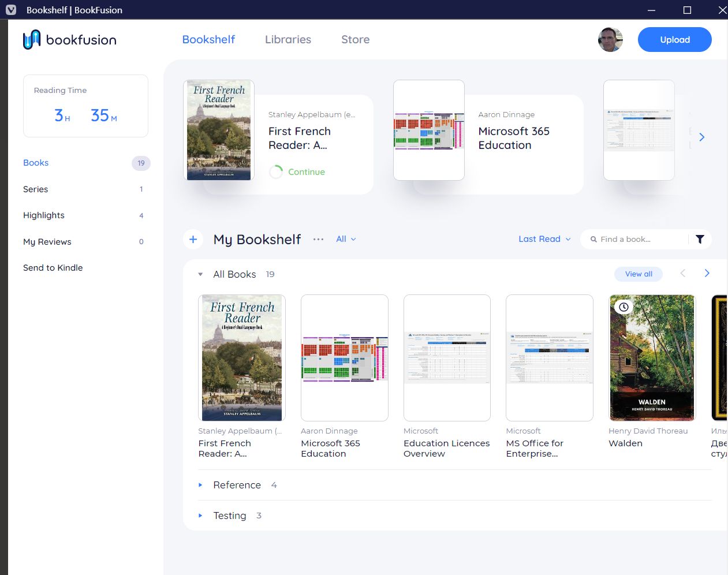Click the 'Walden' title text
Screen dimensions: 728x575
pyautogui.click(x=625, y=443)
